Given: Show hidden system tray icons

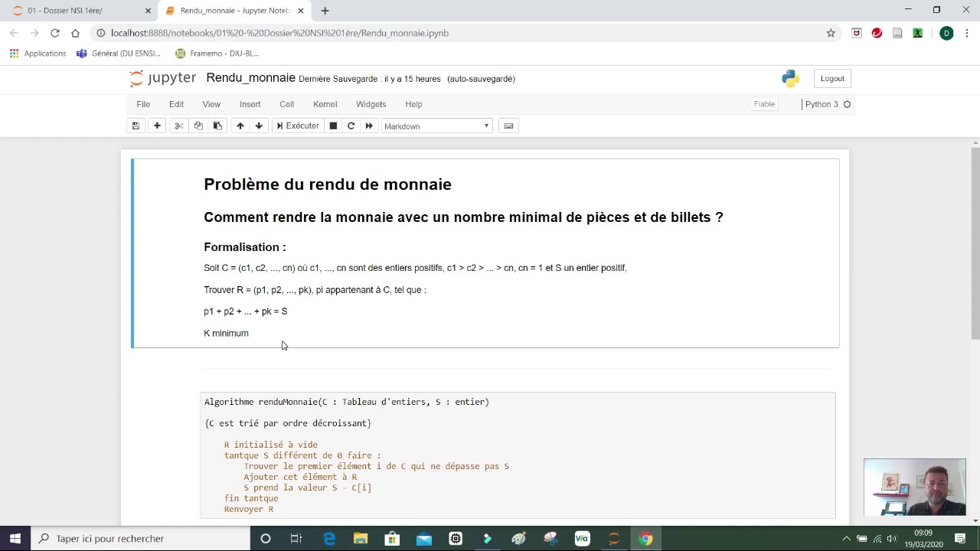Looking at the screenshot, I should pyautogui.click(x=846, y=539).
